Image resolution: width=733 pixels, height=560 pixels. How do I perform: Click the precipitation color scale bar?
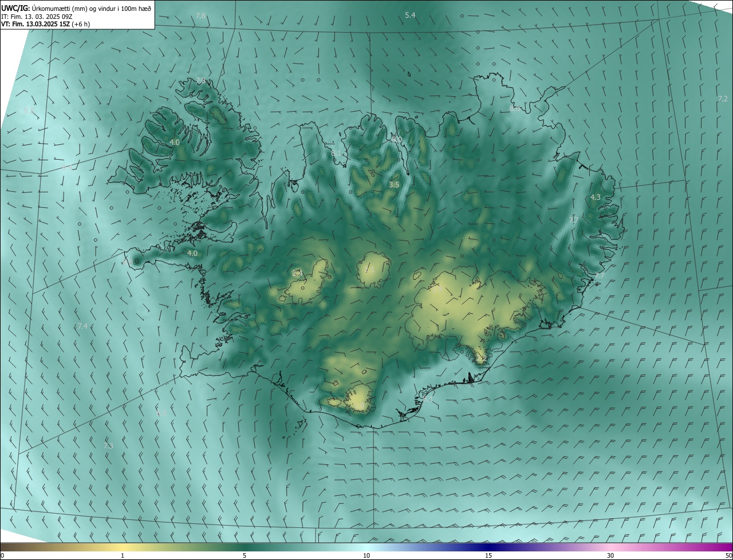point(366,547)
